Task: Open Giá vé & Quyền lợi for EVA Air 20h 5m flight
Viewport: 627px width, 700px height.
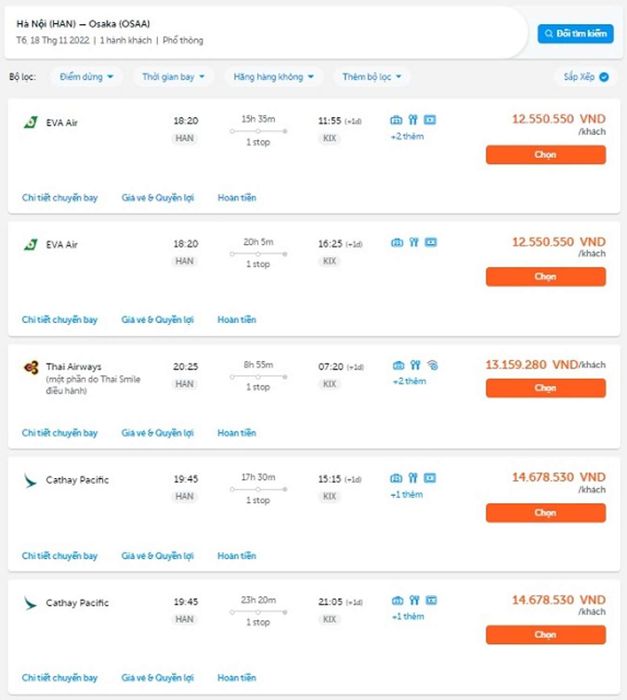Action: (157, 320)
